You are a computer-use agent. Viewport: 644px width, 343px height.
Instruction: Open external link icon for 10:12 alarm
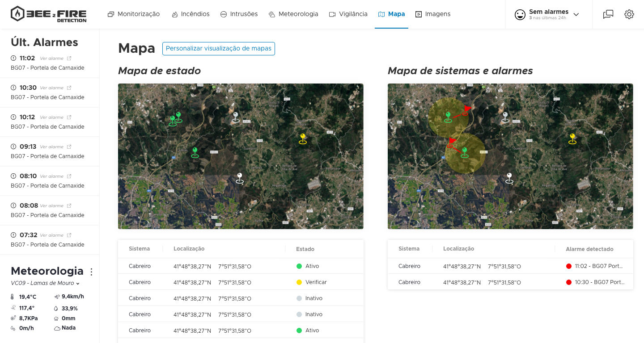coord(69,117)
